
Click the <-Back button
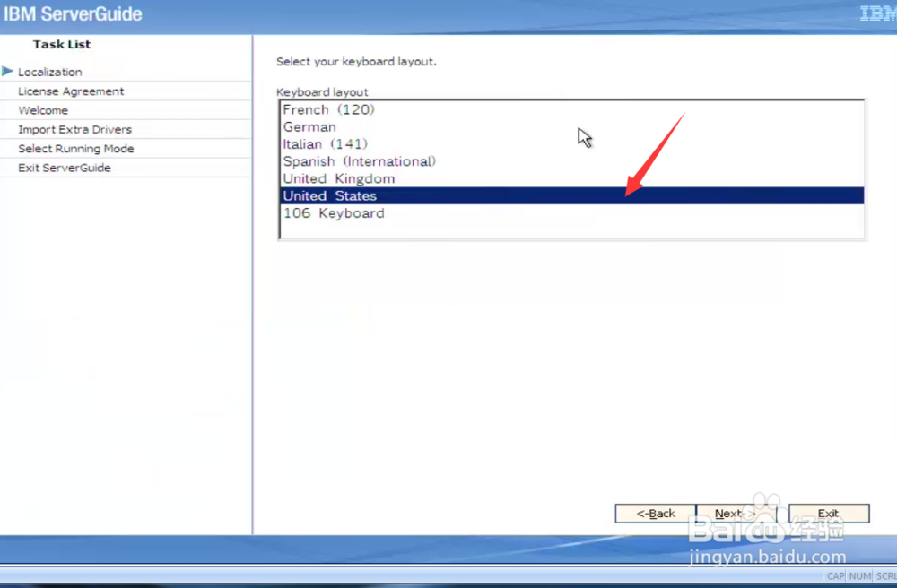pos(656,513)
